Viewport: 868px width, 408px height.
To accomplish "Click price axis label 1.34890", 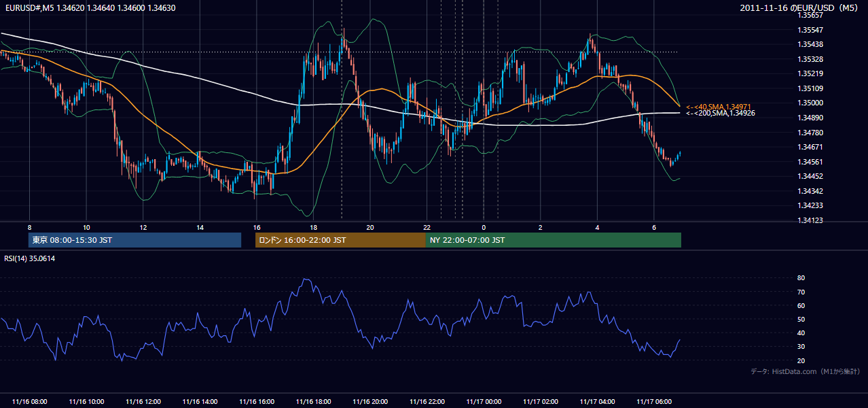I will [810, 118].
